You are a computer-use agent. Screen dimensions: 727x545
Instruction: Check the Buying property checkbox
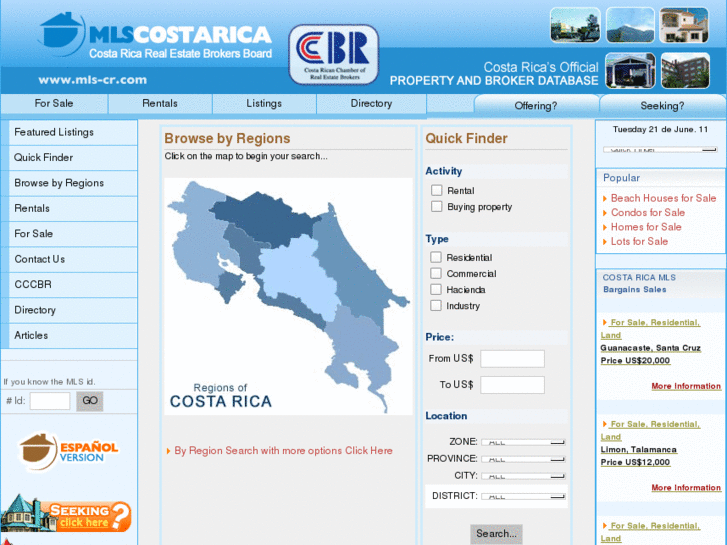[x=436, y=206]
